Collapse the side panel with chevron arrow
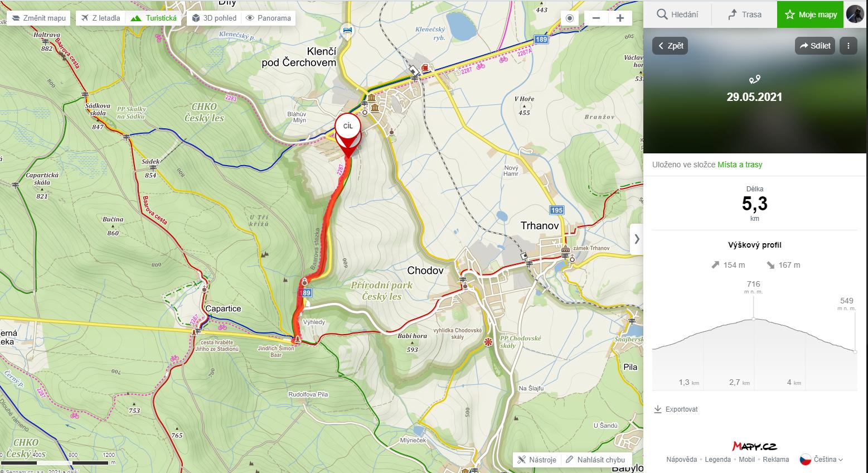This screenshot has width=868, height=473. click(x=637, y=239)
